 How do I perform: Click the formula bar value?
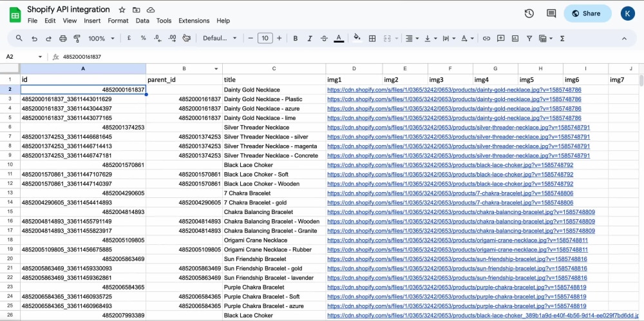coord(82,57)
